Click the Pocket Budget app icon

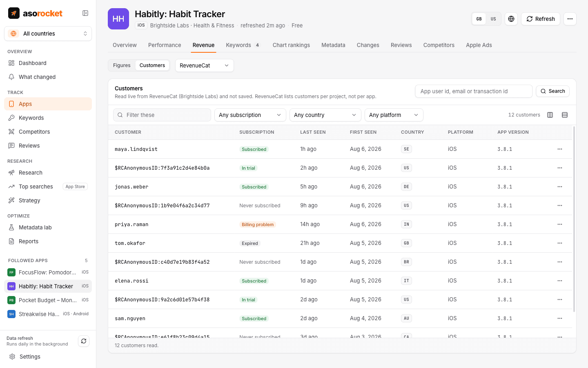11,300
